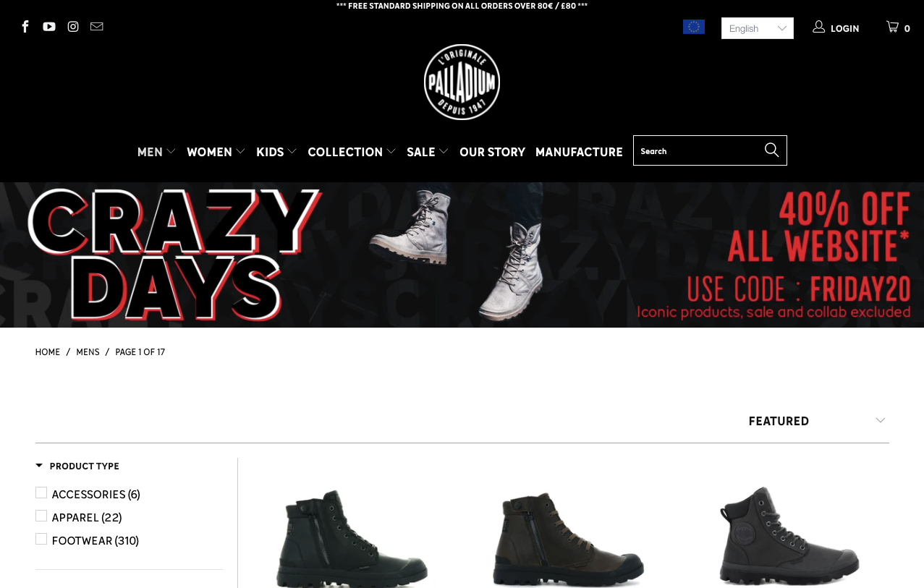This screenshot has width=924, height=588.
Task: Click the Palladium logo
Action: pyautogui.click(x=462, y=82)
